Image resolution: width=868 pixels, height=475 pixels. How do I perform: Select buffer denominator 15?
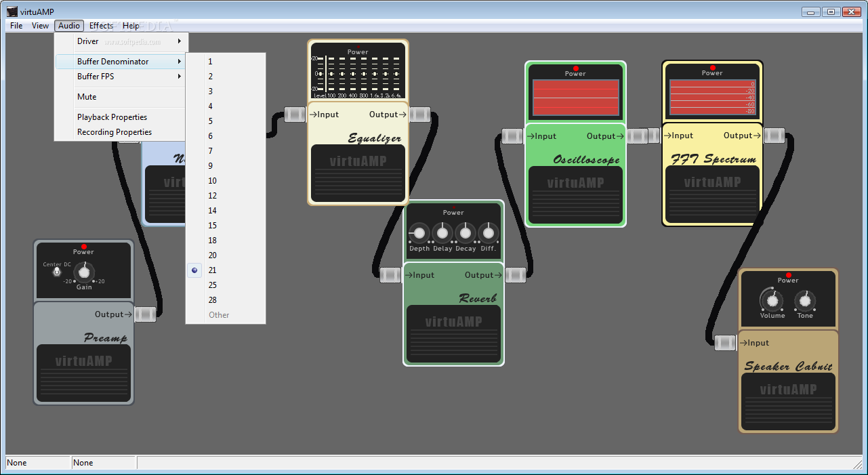tap(226, 226)
